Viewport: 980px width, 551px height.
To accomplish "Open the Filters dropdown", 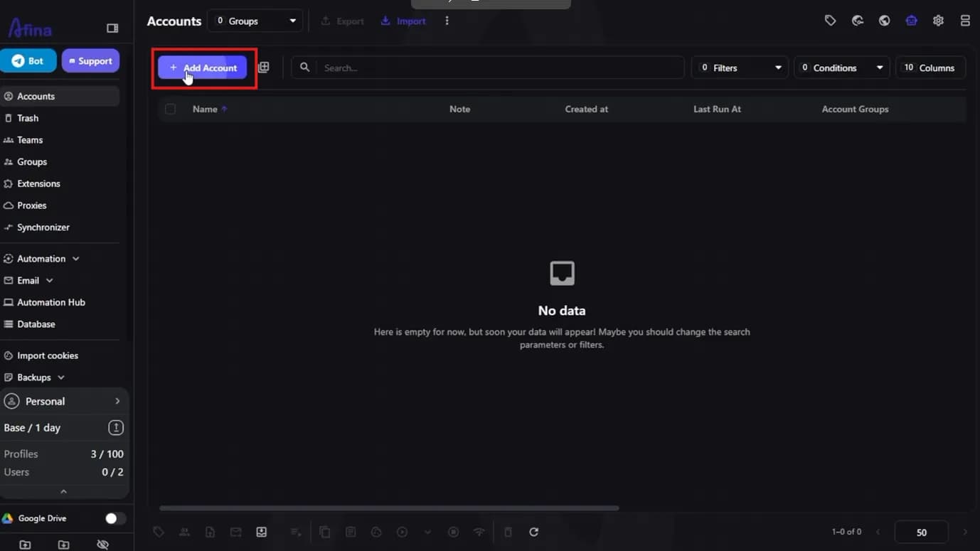I will click(740, 68).
